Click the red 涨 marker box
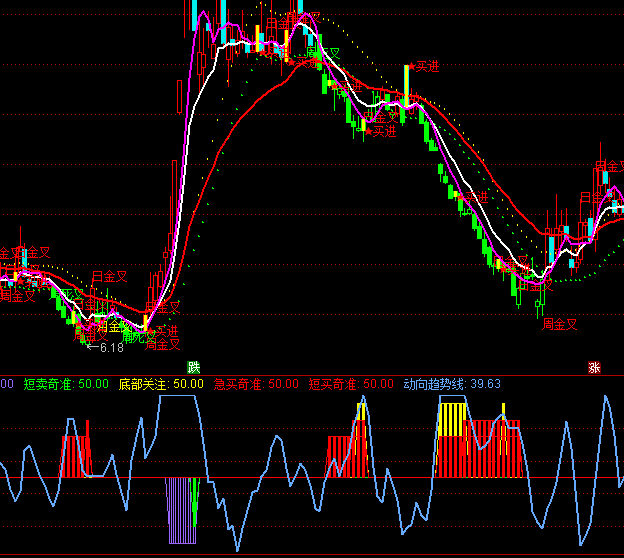Viewport: 624px width, 558px height. pos(595,368)
